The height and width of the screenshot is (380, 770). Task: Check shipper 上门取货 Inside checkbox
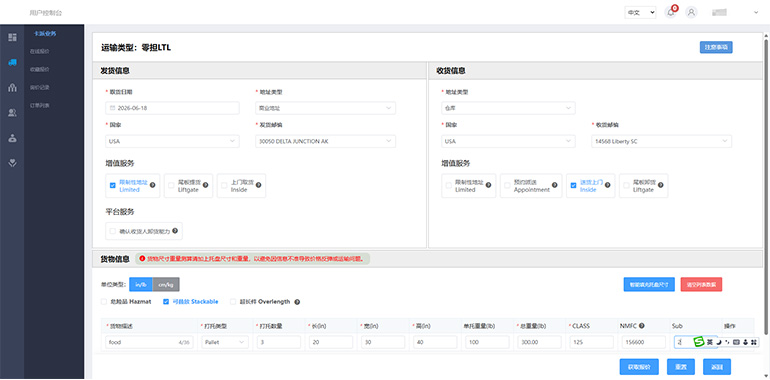224,186
